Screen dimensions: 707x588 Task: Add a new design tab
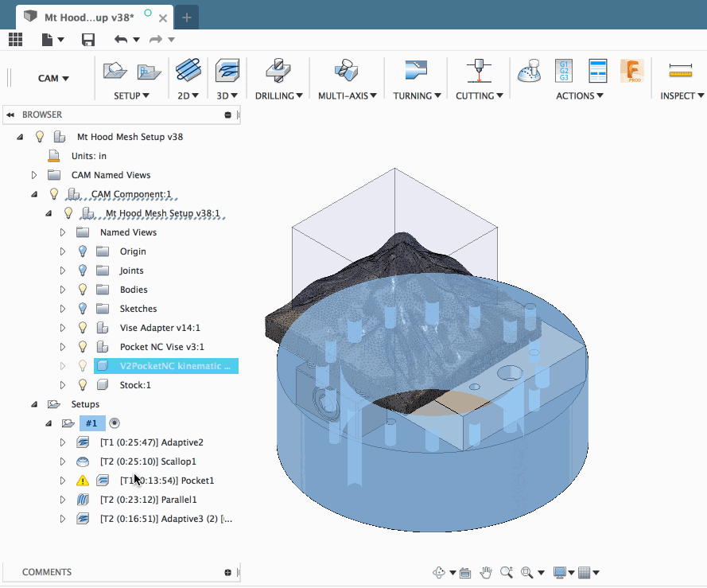[187, 18]
